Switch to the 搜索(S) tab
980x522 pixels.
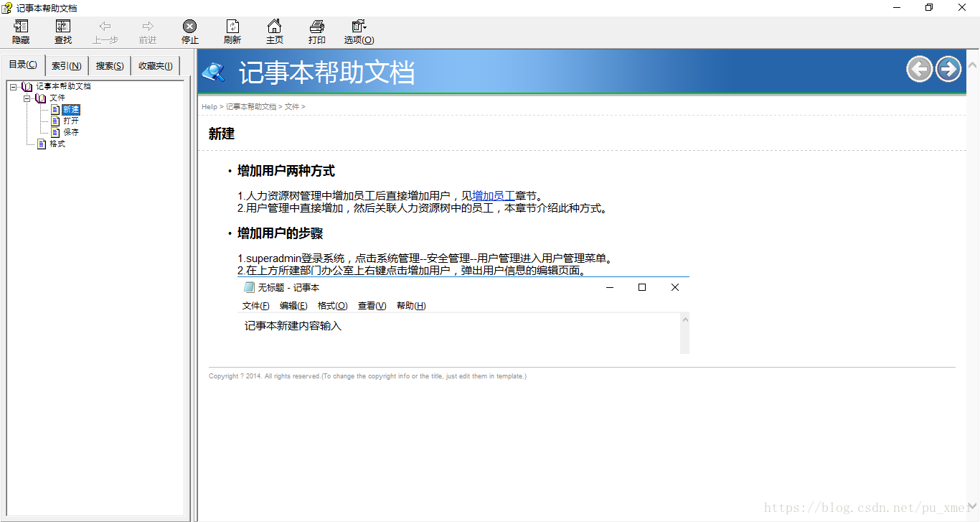[110, 66]
